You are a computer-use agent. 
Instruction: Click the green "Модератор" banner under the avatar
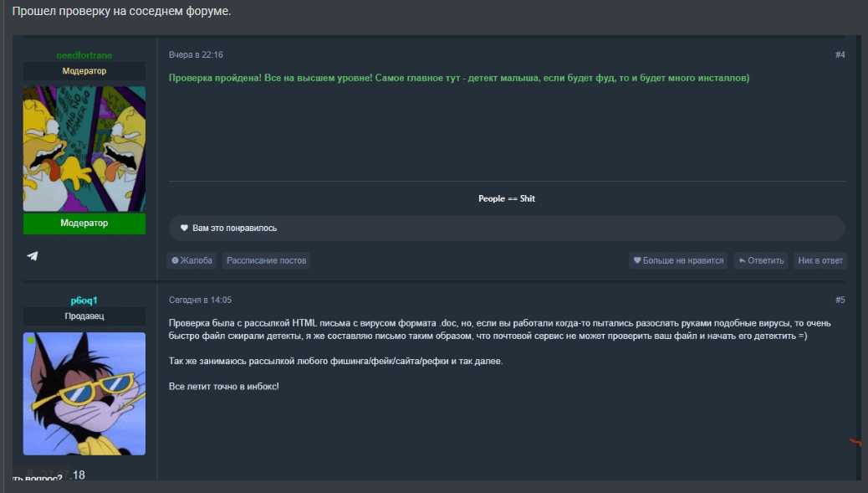(84, 223)
